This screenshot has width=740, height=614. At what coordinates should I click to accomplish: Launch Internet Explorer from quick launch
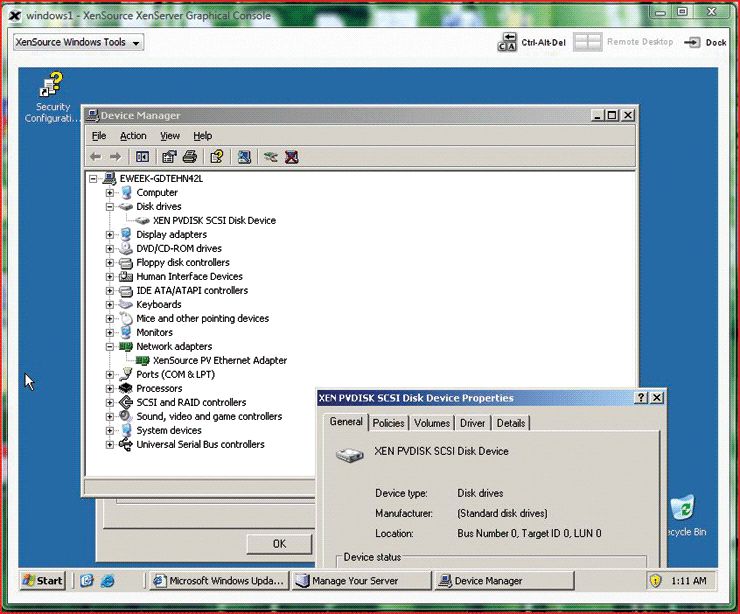(108, 580)
